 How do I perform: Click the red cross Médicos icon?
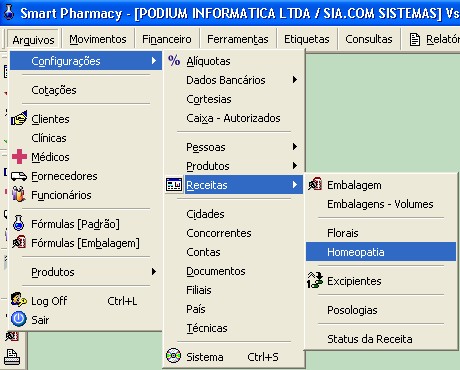pos(19,157)
